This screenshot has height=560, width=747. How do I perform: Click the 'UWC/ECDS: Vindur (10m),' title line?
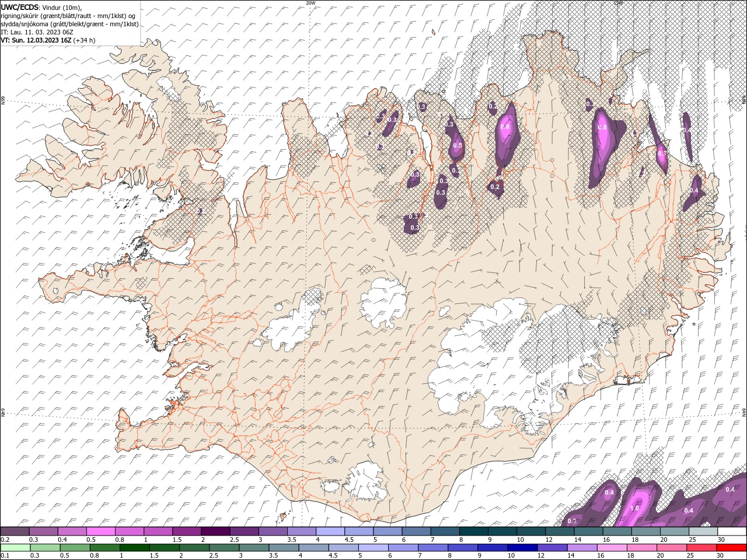coord(41,7)
